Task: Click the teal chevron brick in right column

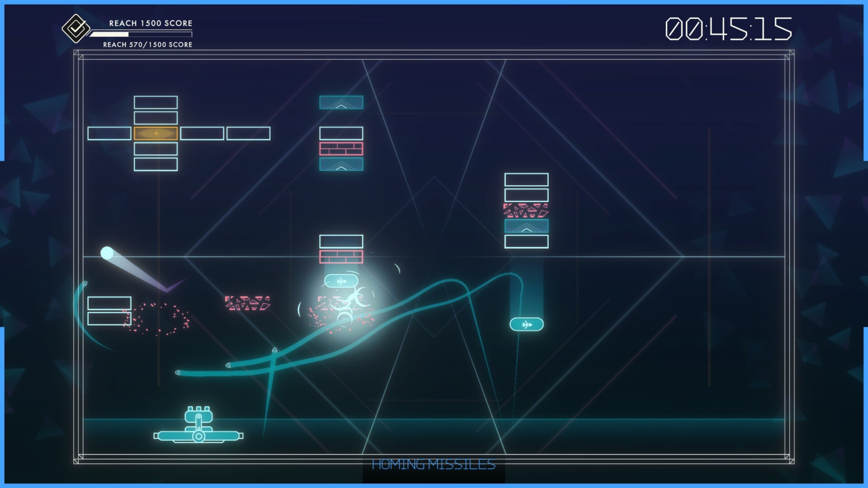Action: pos(526,226)
